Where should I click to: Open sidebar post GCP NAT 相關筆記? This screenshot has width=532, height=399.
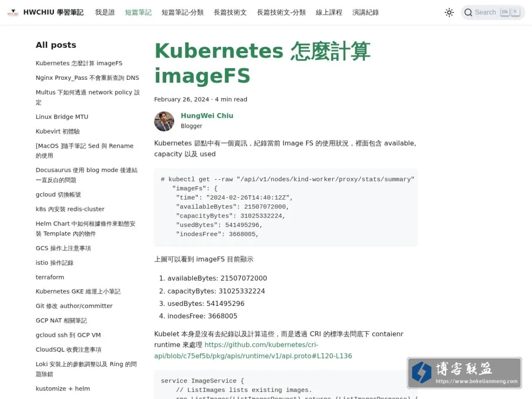point(61,321)
